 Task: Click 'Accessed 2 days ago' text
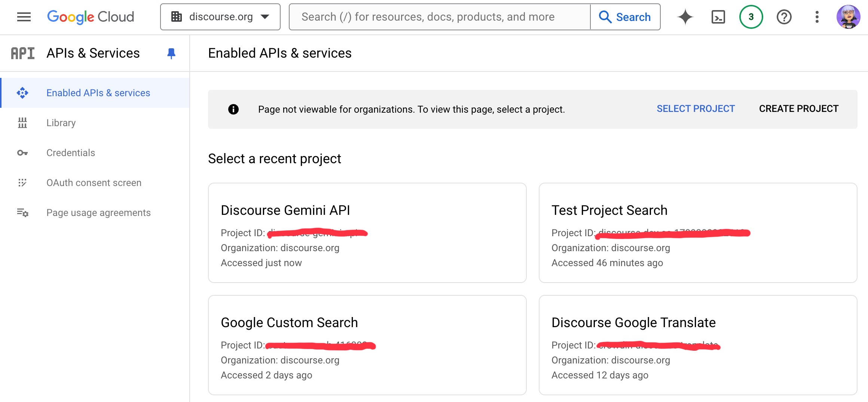coord(266,375)
